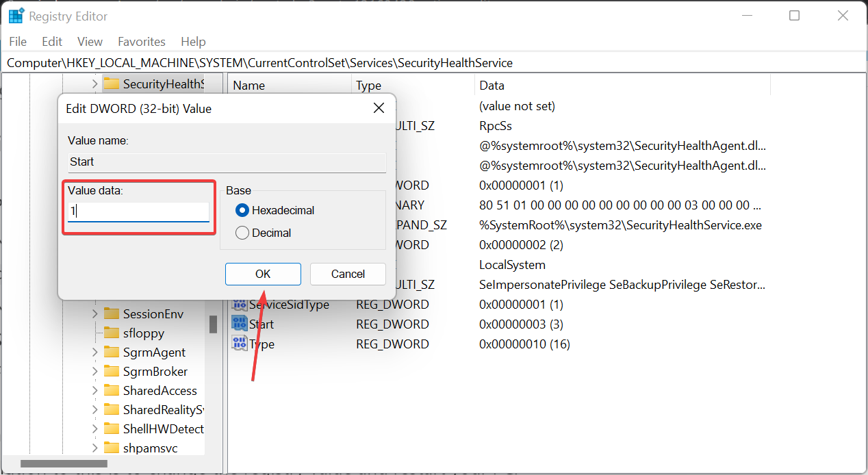The height and width of the screenshot is (475, 868).
Task: Open the Edit menu
Action: (52, 42)
